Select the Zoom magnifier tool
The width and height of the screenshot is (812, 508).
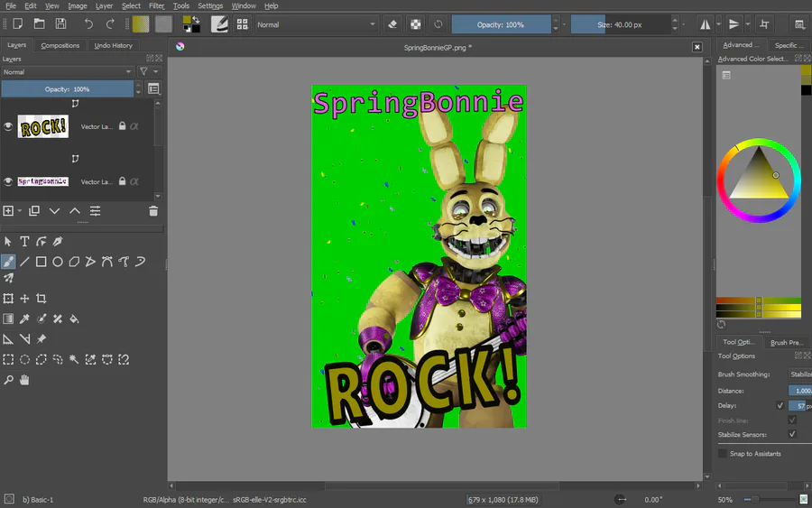click(x=8, y=380)
